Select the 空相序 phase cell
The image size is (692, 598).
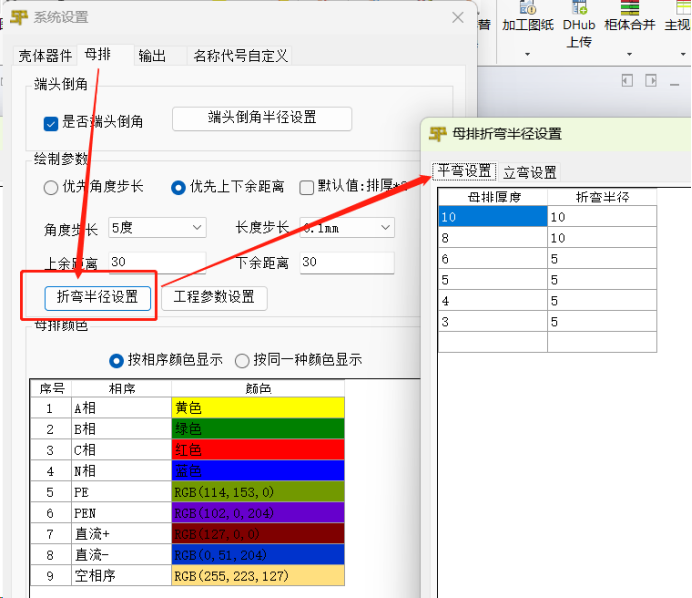[x=121, y=575]
